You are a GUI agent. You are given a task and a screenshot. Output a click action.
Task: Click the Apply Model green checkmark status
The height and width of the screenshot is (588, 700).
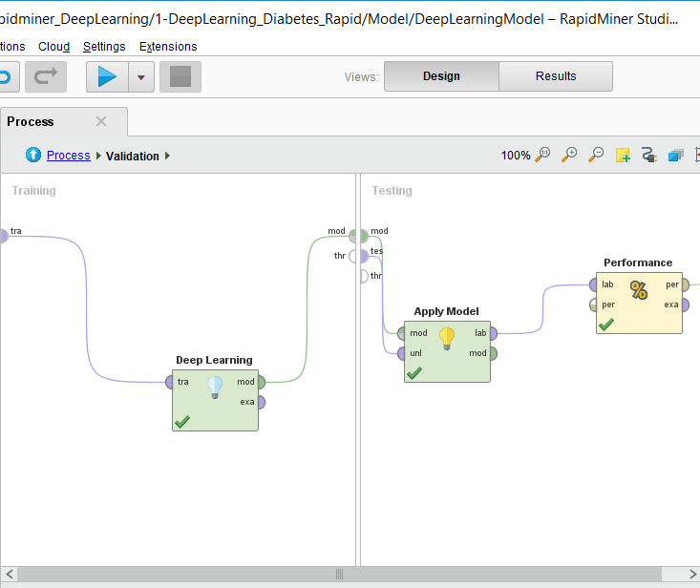tap(414, 373)
